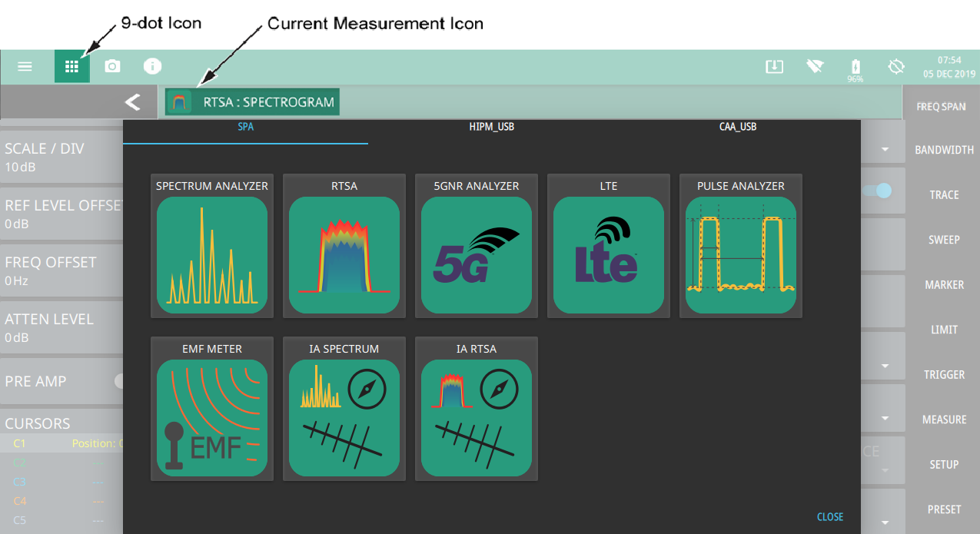The width and height of the screenshot is (980, 534).
Task: Collapse the left panel with the back chevron
Action: click(133, 101)
